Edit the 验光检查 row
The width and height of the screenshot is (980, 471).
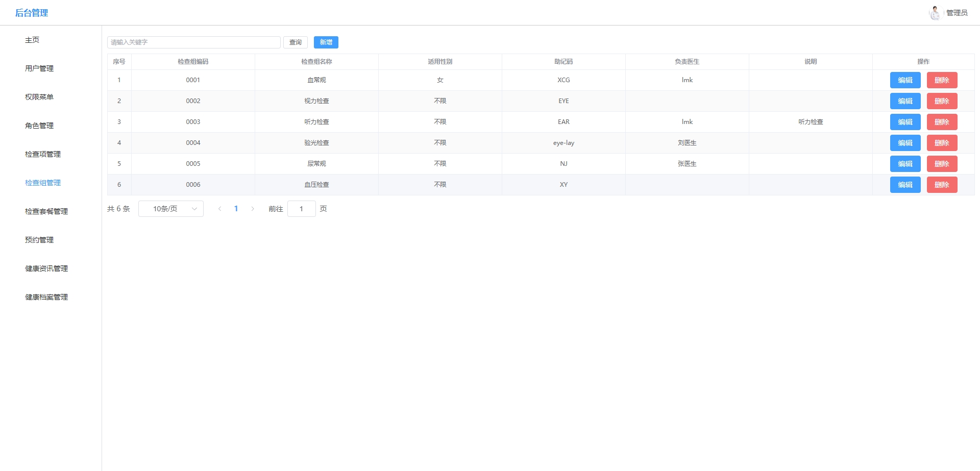[905, 143]
